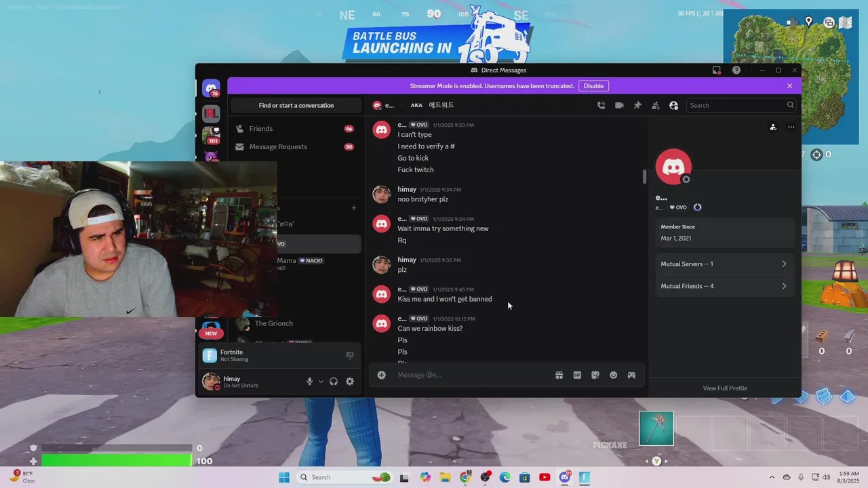The image size is (868, 488).
Task: Click the Fortnite activity game icon
Action: pos(210,355)
